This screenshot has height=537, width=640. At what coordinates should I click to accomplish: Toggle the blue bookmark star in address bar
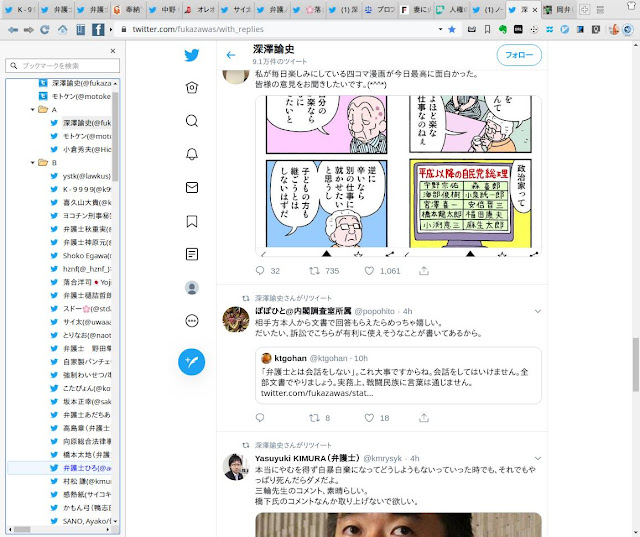point(452,29)
